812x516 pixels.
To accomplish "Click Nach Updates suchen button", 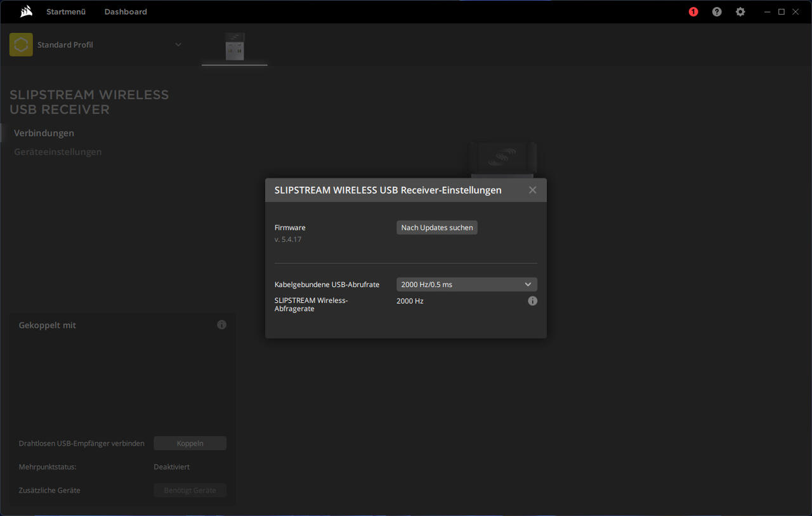I will pyautogui.click(x=437, y=227).
